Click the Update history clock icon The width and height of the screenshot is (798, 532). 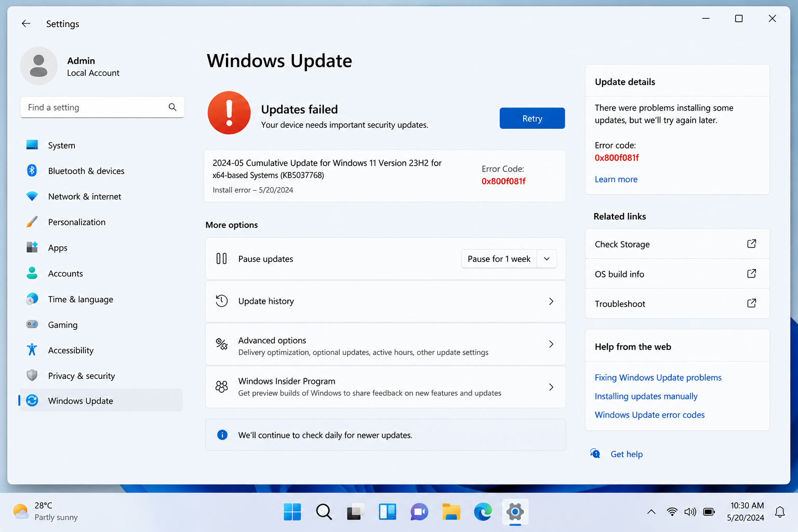(x=222, y=301)
